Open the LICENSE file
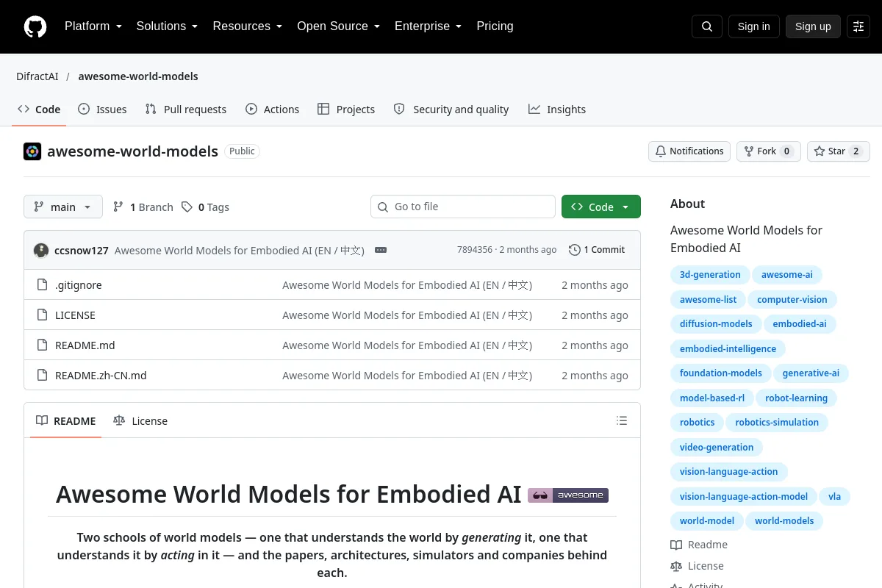 [x=75, y=315]
